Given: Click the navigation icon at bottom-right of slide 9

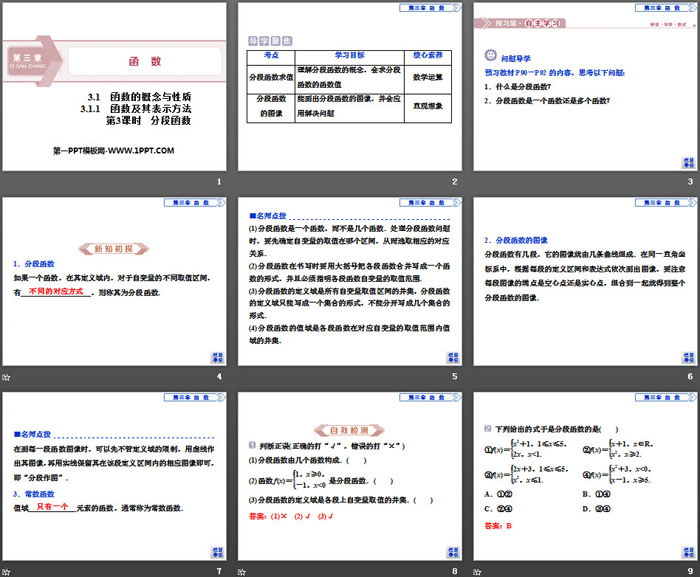Looking at the screenshot, I should [x=688, y=552].
